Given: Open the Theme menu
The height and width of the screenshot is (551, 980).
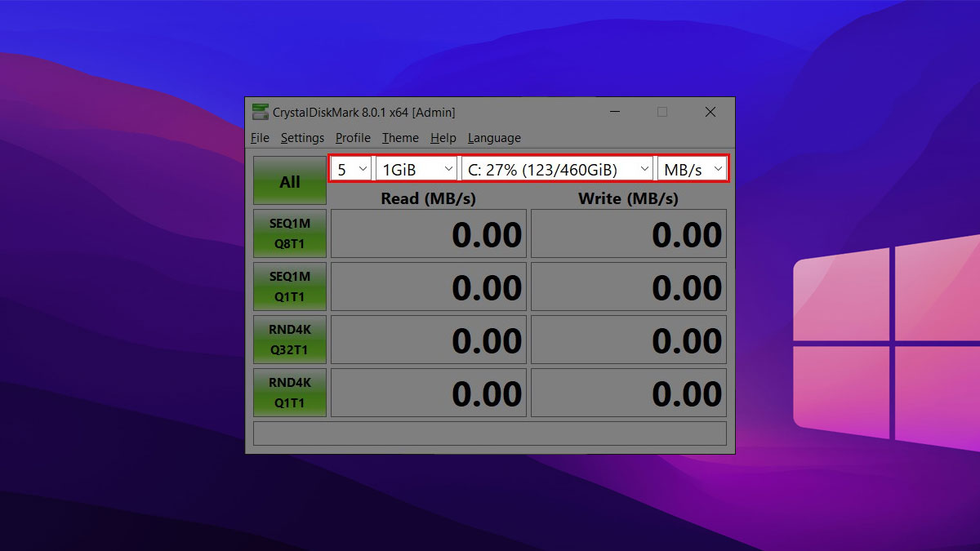Looking at the screenshot, I should coord(400,138).
